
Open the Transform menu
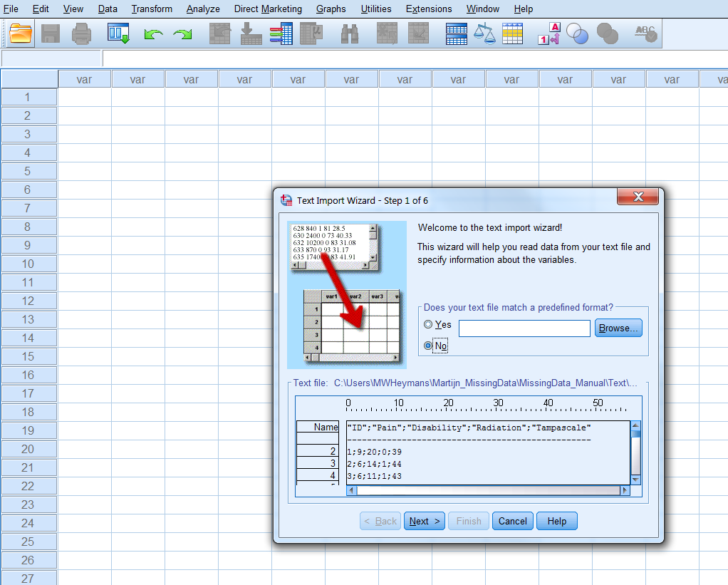(x=152, y=9)
